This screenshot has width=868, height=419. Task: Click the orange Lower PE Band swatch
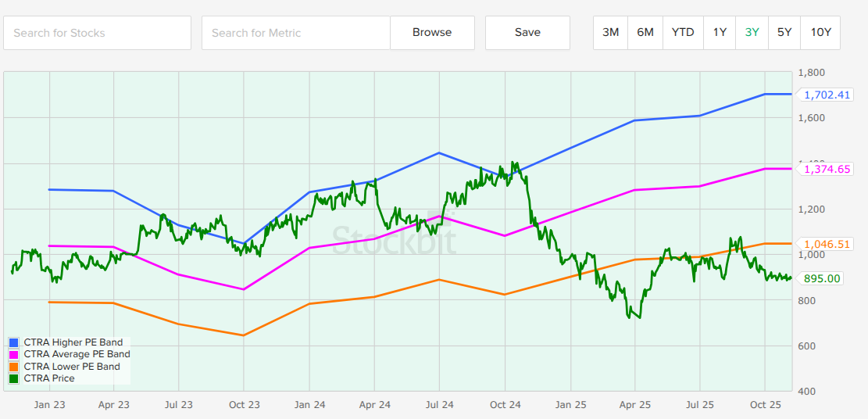[14, 367]
